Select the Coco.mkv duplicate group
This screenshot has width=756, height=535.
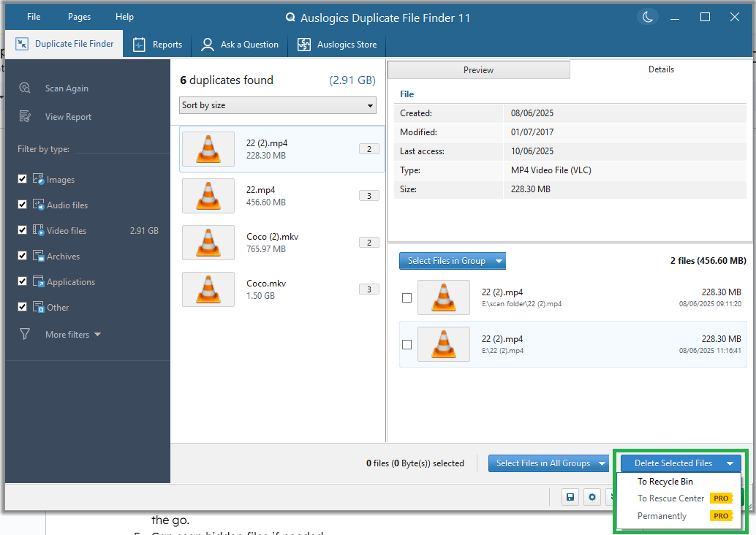(x=282, y=289)
